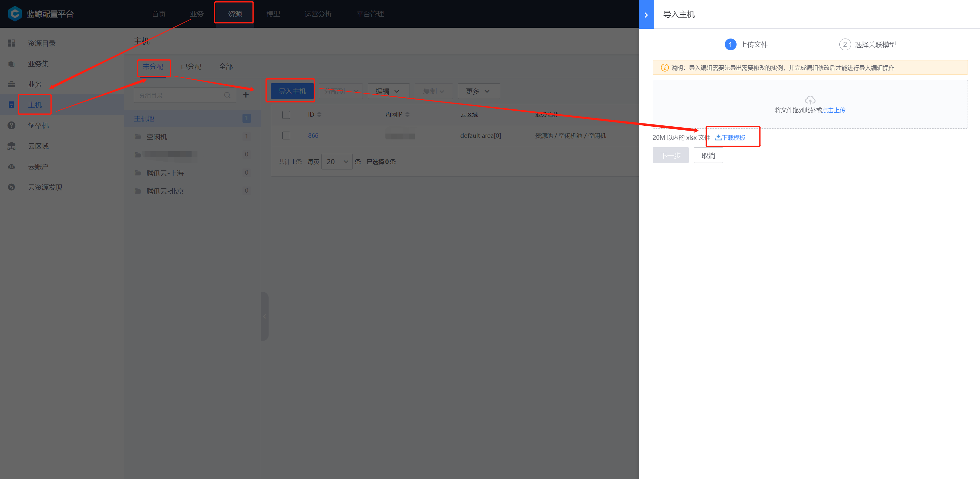980x479 pixels.
Task: Click the cloud upload icon in drop zone
Action: [810, 100]
